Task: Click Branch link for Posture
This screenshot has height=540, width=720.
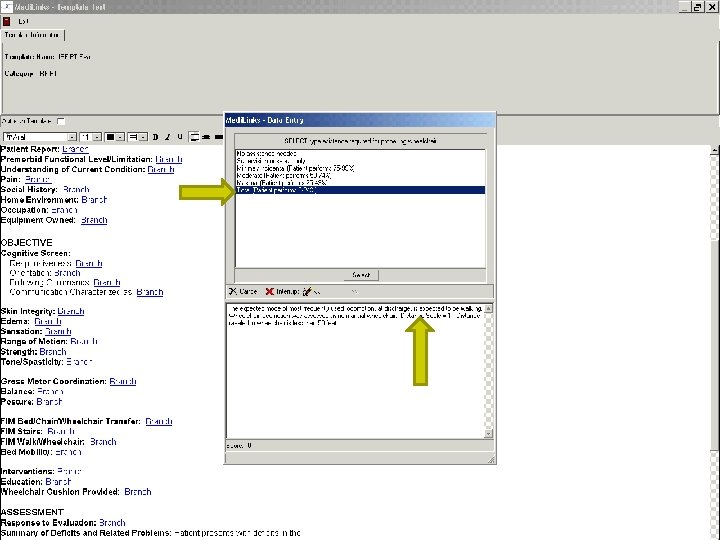Action: [x=49, y=402]
